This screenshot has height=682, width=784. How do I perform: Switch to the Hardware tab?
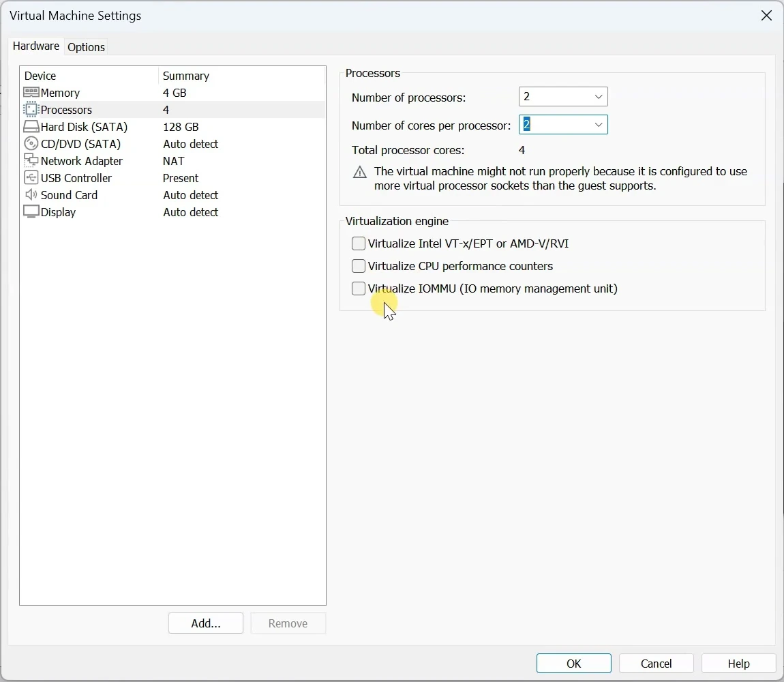(36, 46)
